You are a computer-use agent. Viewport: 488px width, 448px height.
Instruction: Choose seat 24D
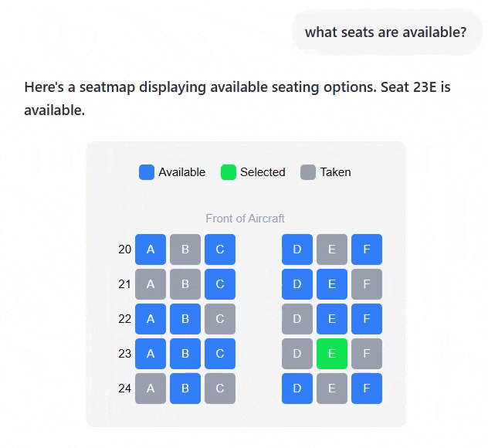pyautogui.click(x=297, y=389)
